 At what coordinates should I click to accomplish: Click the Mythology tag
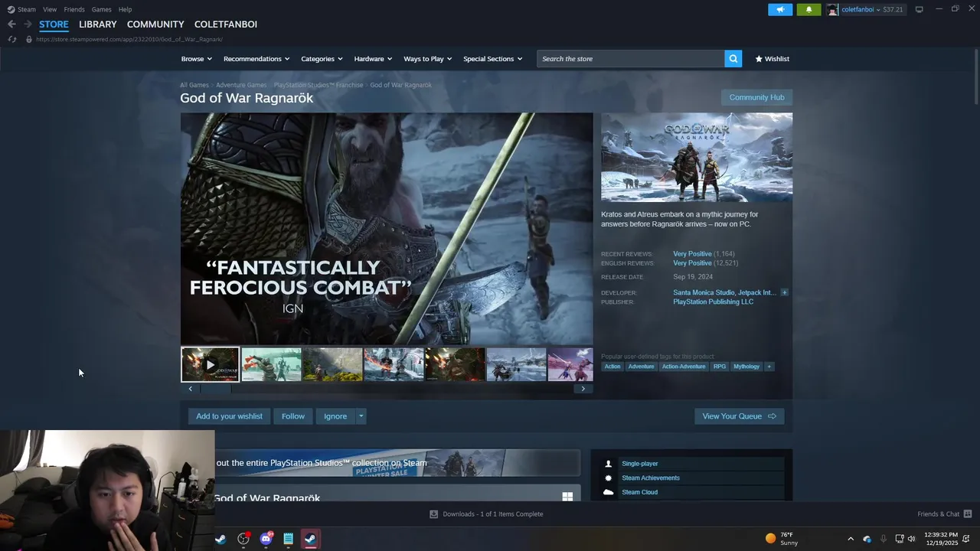click(746, 367)
